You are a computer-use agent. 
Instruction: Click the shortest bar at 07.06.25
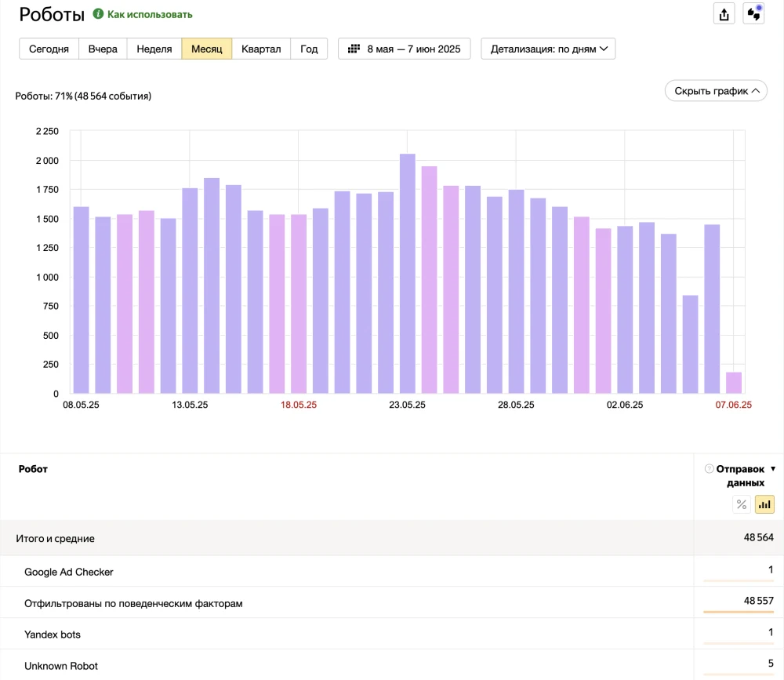734,383
